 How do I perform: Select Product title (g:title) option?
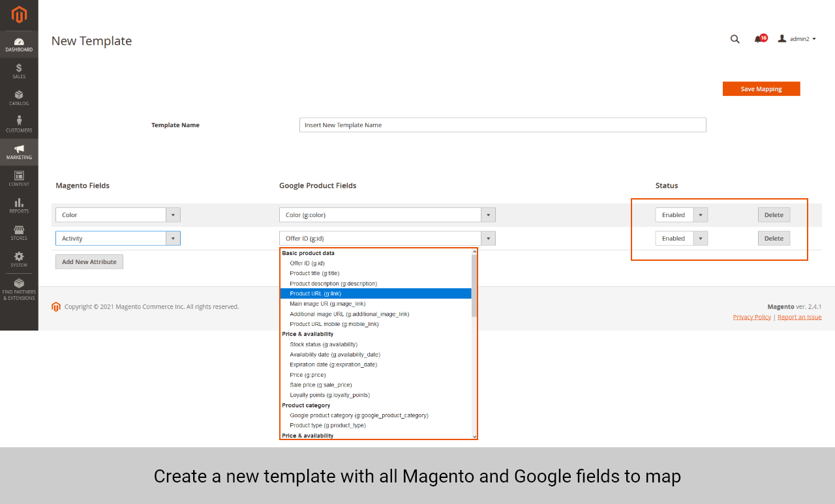pos(376,273)
